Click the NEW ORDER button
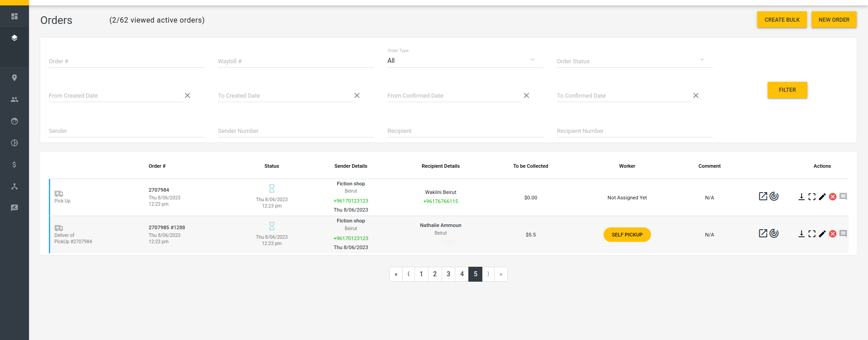The height and width of the screenshot is (340, 868). (834, 20)
